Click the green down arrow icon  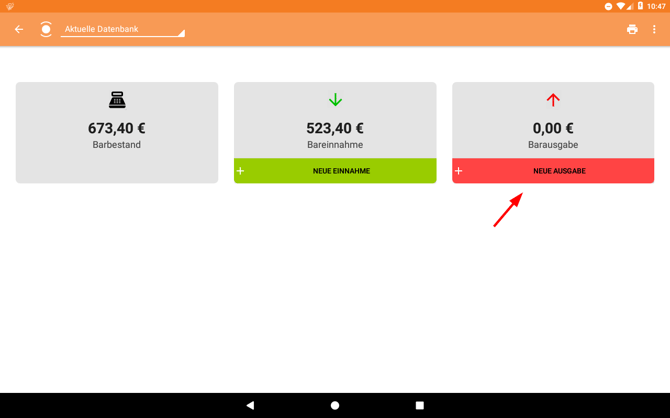coord(335,100)
